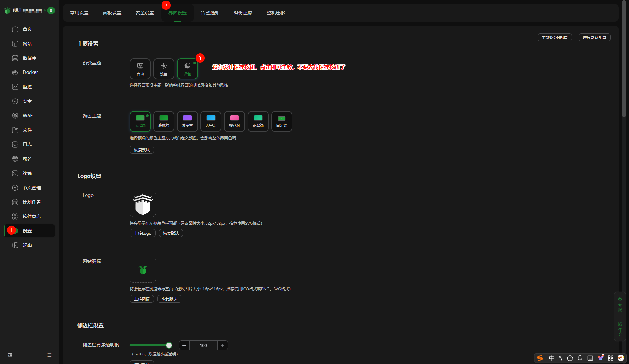Screen dimensions: 629x364
Task: Open the 数据库 database page
Action: point(29,58)
